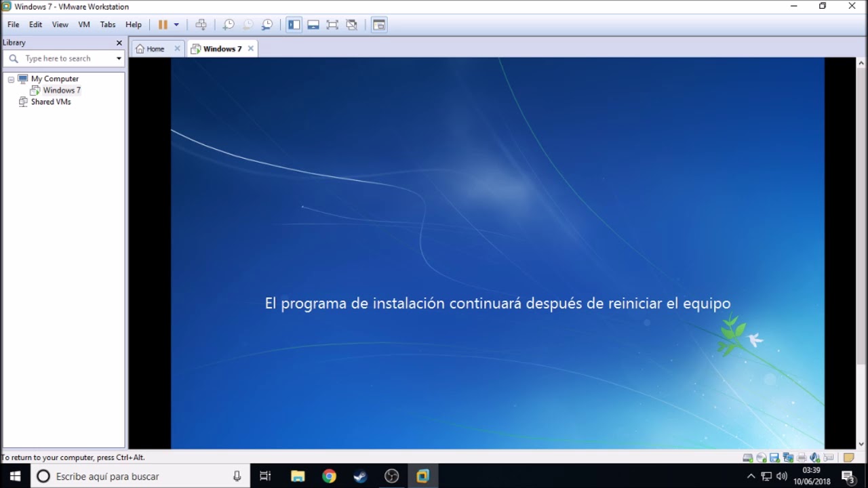Click the volume speaker tray icon
Image resolution: width=868 pixels, height=488 pixels.
(782, 476)
